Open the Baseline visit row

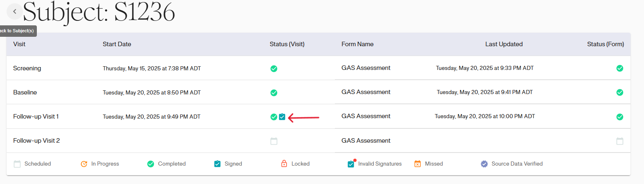click(25, 92)
